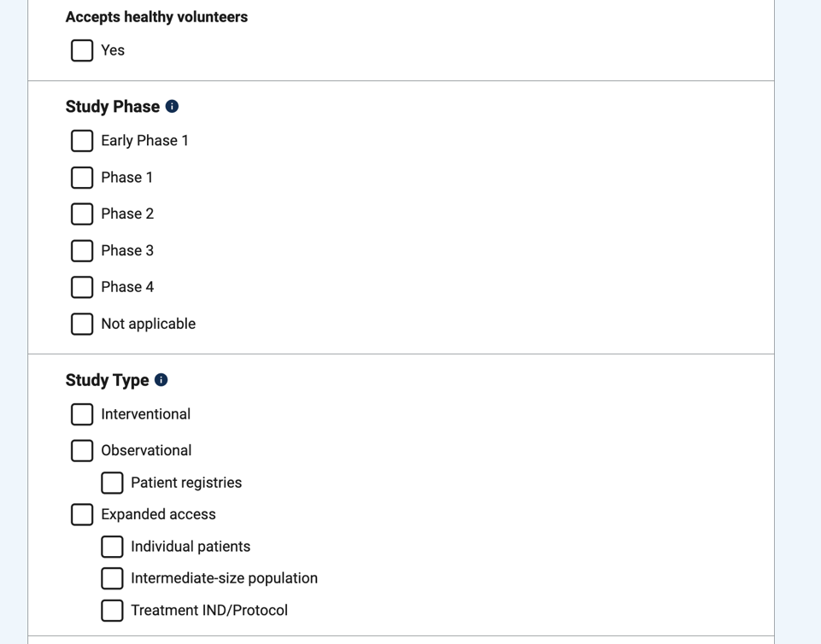Tick the Expanded access checkbox

[x=82, y=514]
